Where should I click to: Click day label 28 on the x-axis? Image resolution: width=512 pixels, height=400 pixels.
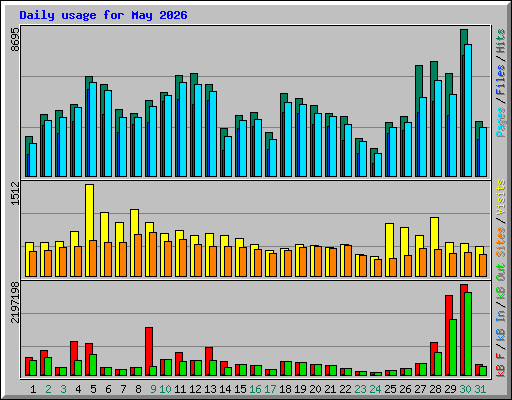435,389
